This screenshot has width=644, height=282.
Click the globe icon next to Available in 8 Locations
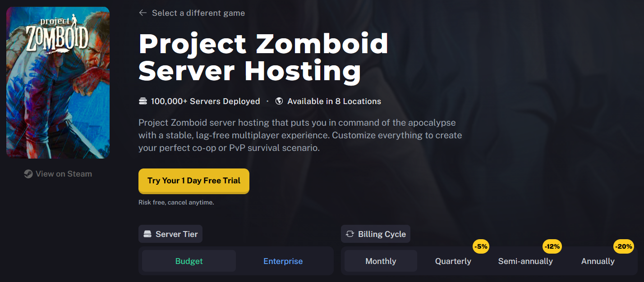pos(279,101)
